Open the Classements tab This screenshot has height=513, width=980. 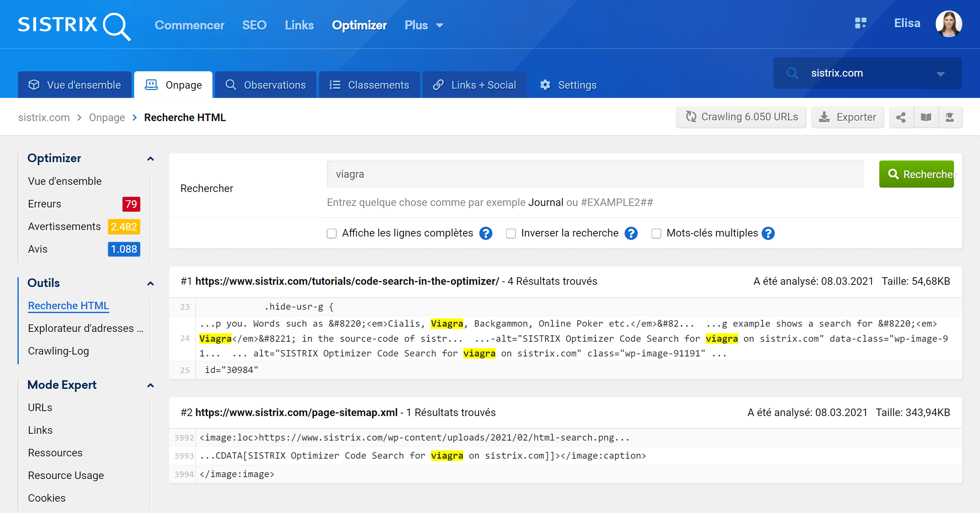tap(369, 84)
